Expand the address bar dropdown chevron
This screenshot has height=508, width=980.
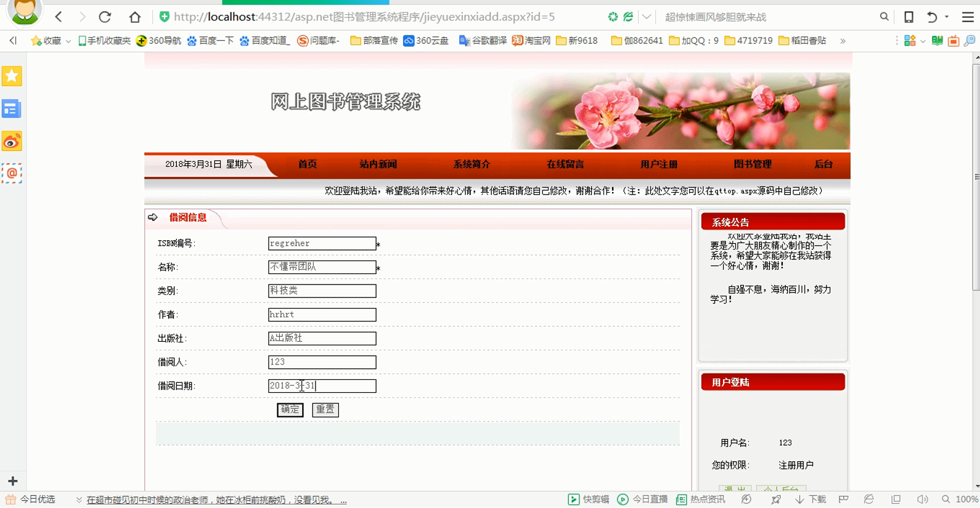click(x=646, y=17)
